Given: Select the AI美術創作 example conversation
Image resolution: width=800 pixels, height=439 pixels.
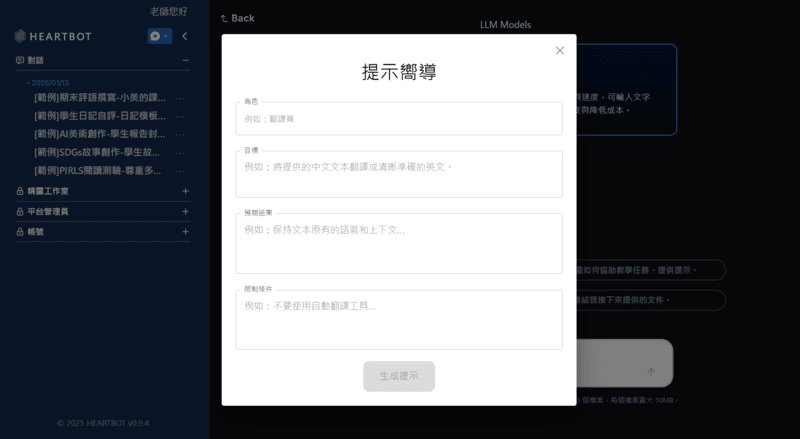Looking at the screenshot, I should 98,134.
